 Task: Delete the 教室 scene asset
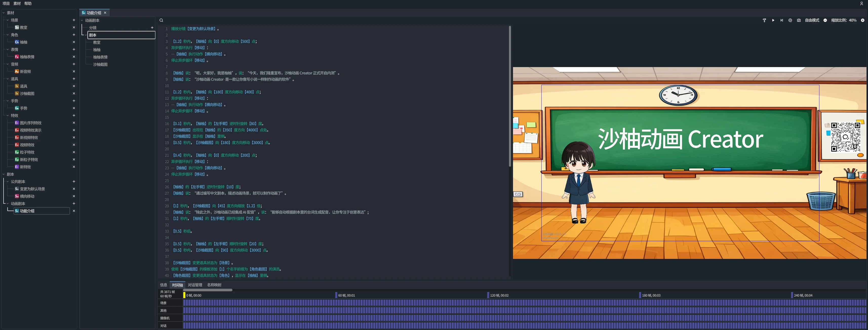[74, 27]
